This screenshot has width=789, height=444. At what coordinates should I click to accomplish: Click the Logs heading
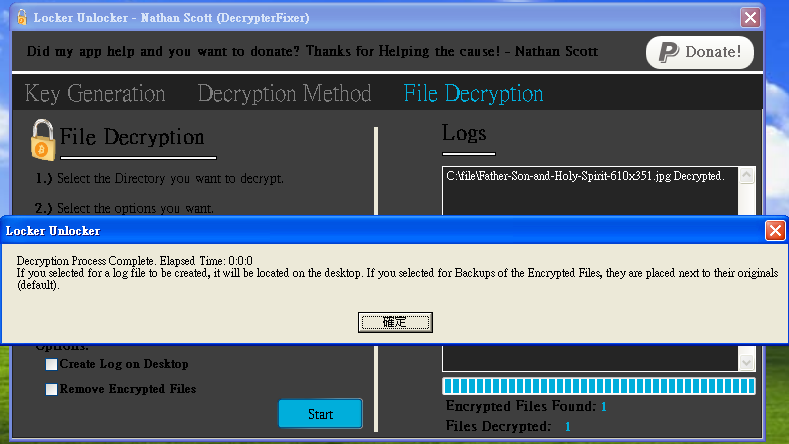click(x=464, y=133)
